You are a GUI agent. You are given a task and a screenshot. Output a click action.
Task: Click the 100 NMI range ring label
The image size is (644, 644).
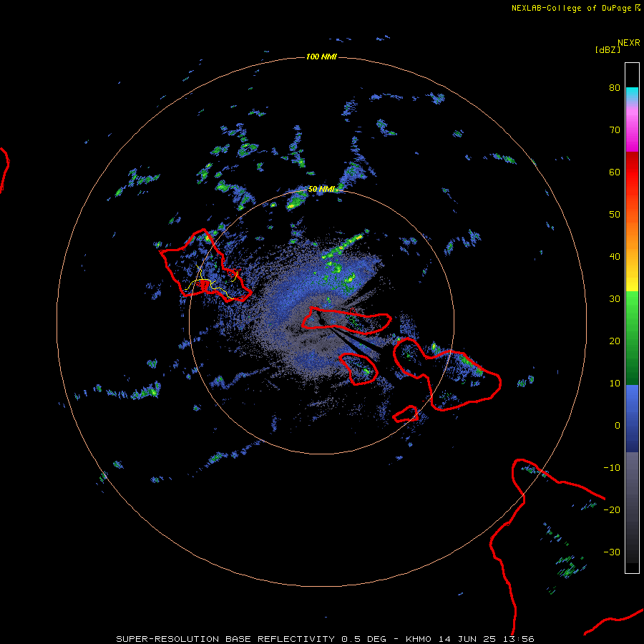pos(321,57)
